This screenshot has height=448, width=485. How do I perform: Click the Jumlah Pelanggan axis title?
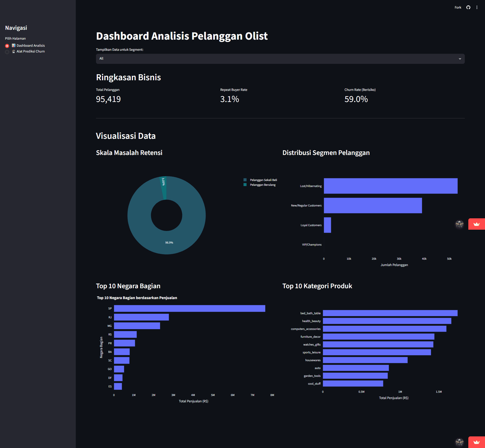pos(394,265)
